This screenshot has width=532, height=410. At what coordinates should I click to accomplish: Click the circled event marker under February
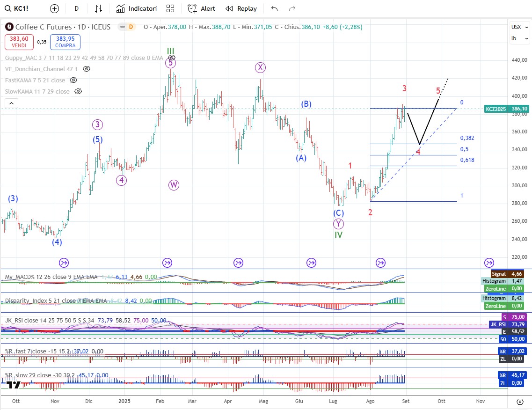point(167,263)
